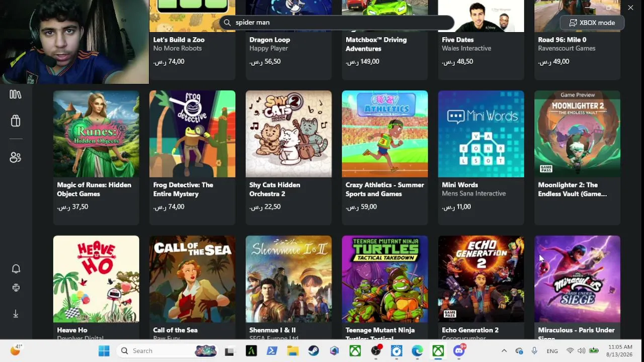644x362 pixels.
Task: Click the 'spider man' search field
Action: click(337, 22)
